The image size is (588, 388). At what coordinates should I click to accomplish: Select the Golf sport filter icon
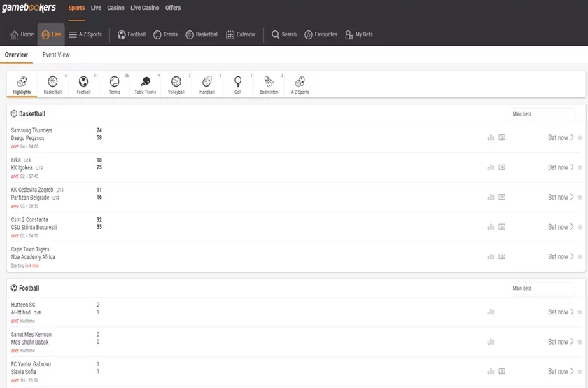[x=238, y=85]
